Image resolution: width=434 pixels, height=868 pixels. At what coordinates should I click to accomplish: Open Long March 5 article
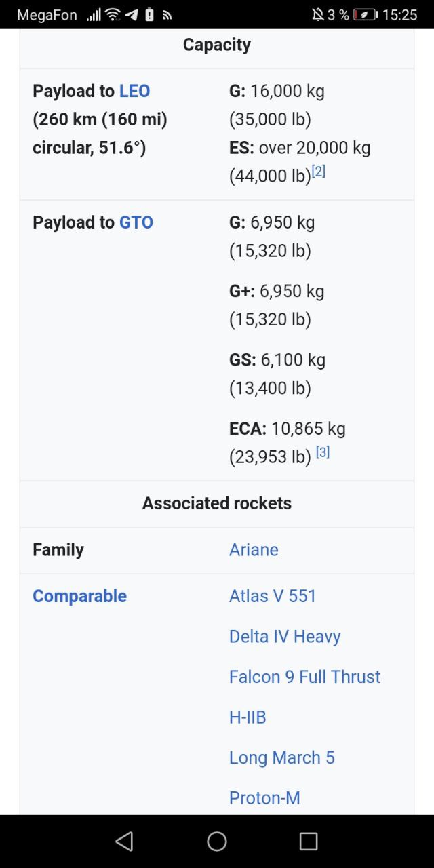tap(282, 757)
